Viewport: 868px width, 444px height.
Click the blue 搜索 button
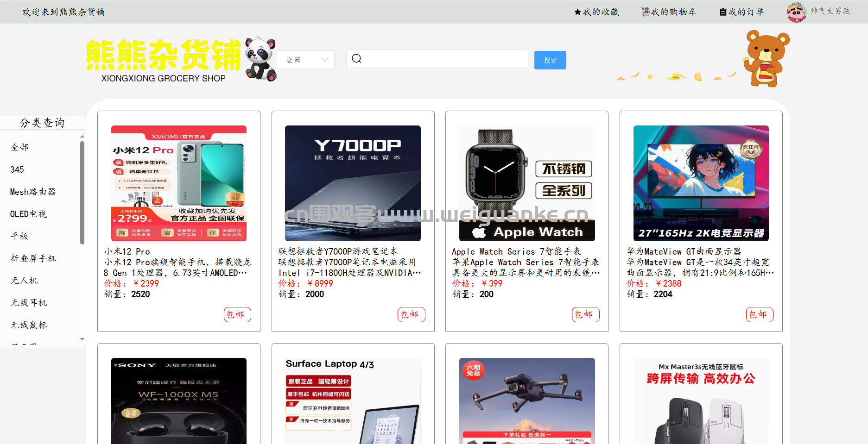(x=550, y=60)
